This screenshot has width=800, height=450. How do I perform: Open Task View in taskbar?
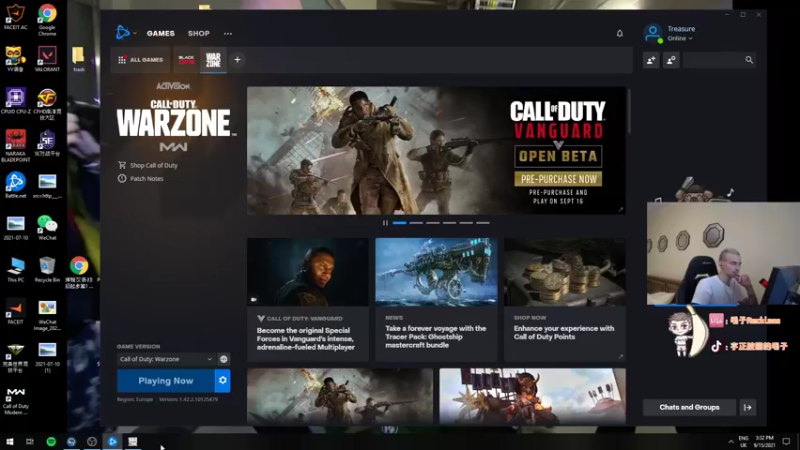point(30,441)
